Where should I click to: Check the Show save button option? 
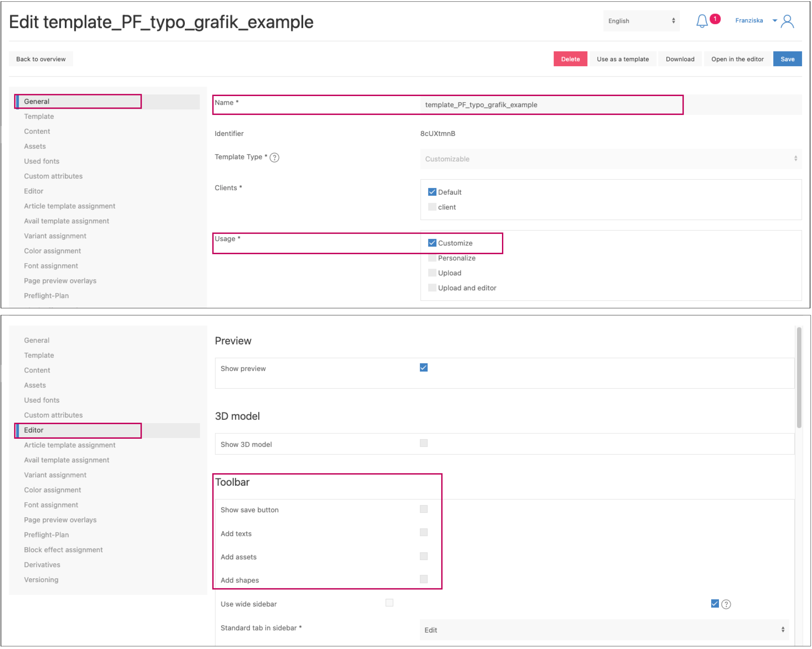pyautogui.click(x=424, y=509)
